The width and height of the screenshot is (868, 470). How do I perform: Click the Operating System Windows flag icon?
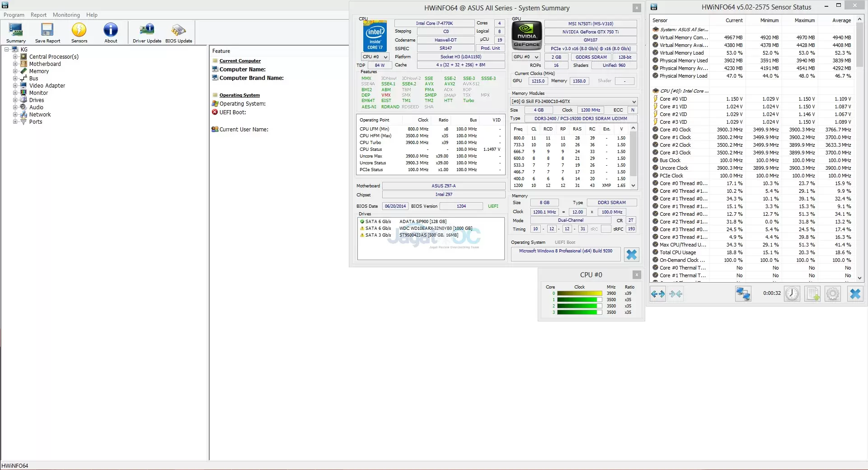215,103
